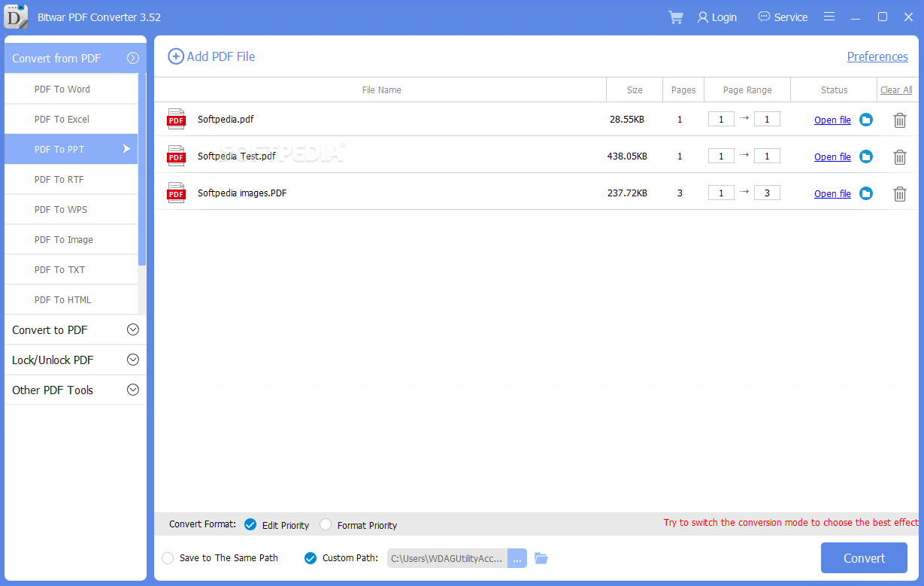Click Add PDF File label
The image size is (924, 586).
pos(221,56)
